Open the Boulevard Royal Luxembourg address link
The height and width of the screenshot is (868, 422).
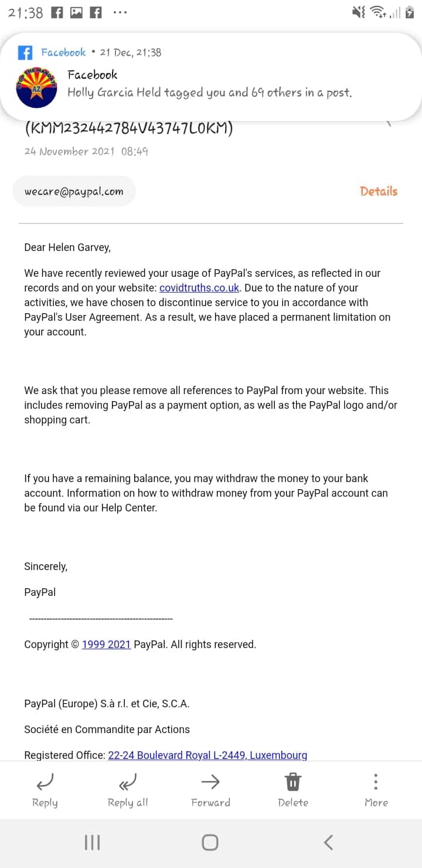[x=207, y=755]
